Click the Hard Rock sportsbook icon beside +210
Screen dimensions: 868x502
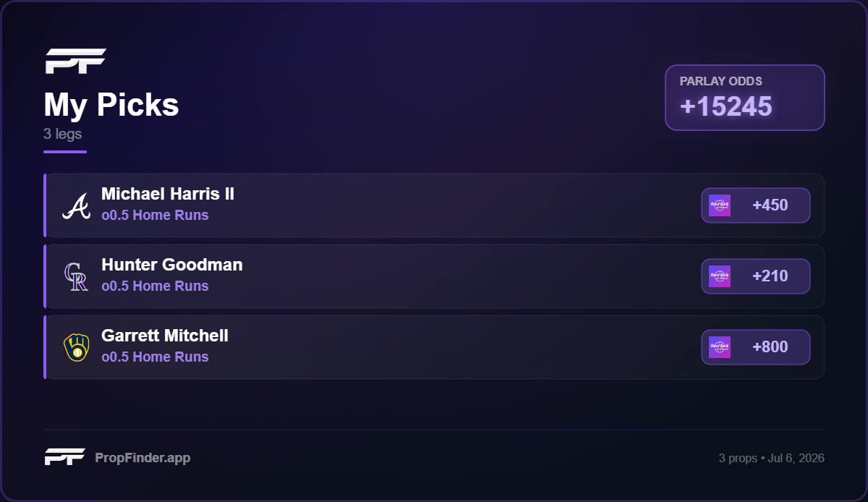(x=720, y=276)
